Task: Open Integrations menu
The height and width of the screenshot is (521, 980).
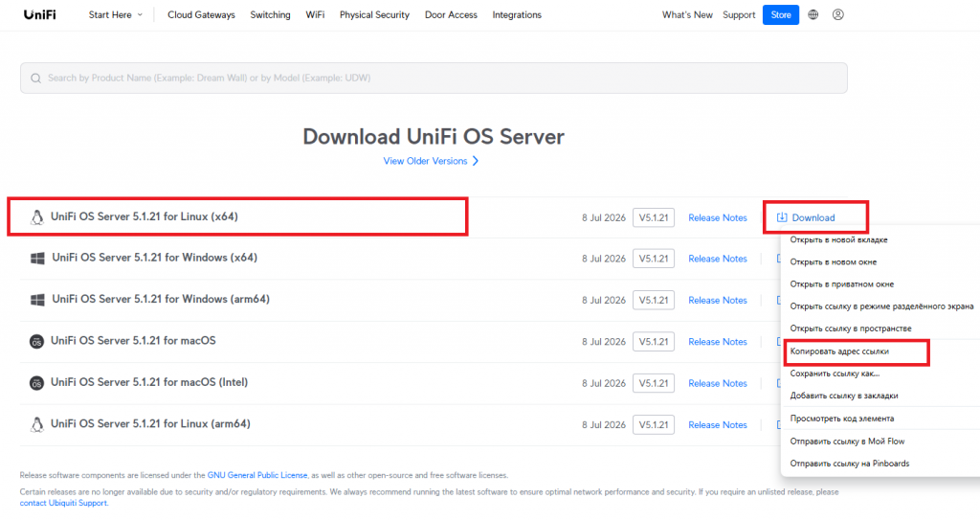Action: point(517,14)
